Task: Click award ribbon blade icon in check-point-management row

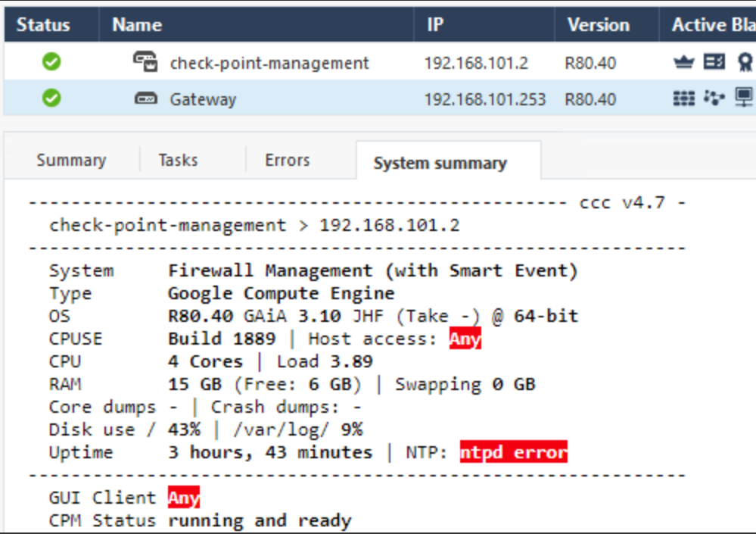Action: click(x=745, y=62)
